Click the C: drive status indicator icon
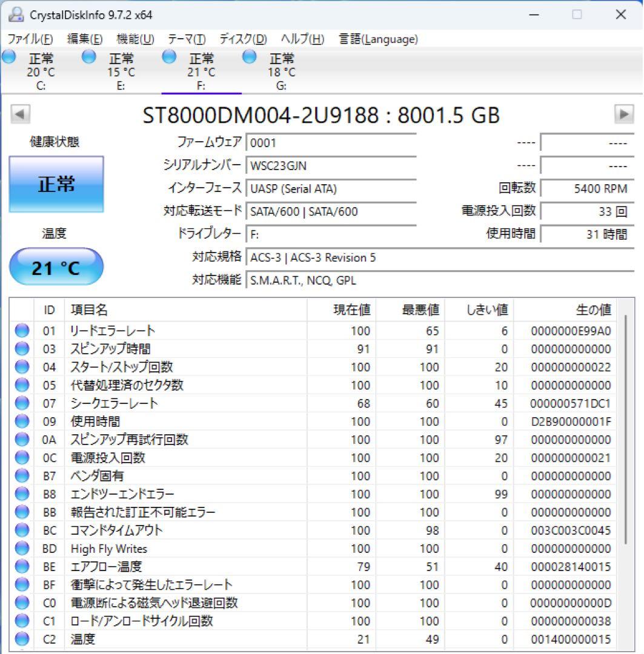Image resolution: width=644 pixels, height=654 pixels. tap(8, 57)
